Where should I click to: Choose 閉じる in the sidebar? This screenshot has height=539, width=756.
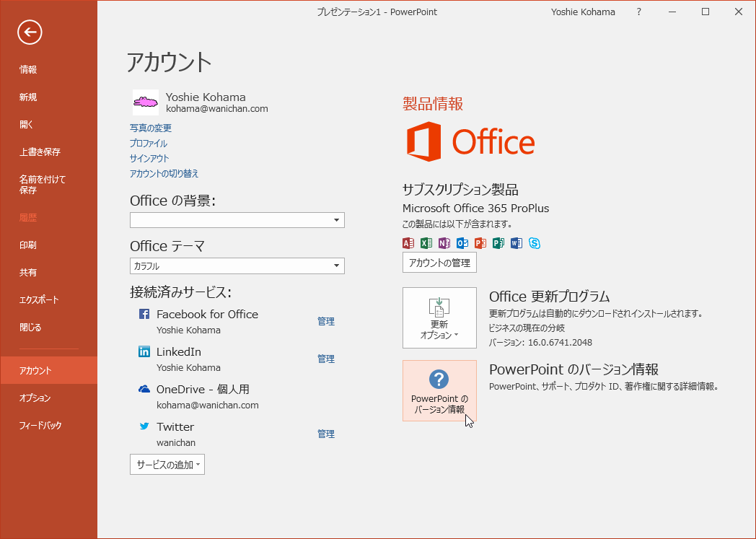[x=30, y=328]
